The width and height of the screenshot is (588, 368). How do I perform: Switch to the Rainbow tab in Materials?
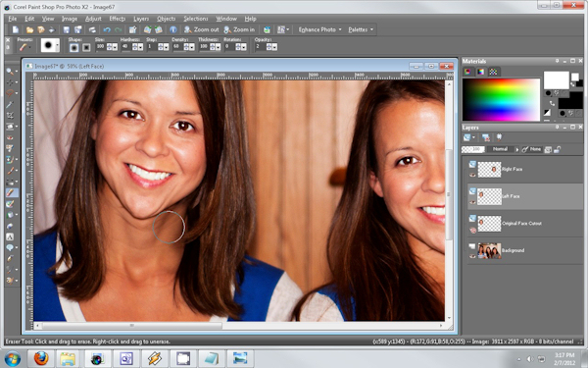point(481,72)
